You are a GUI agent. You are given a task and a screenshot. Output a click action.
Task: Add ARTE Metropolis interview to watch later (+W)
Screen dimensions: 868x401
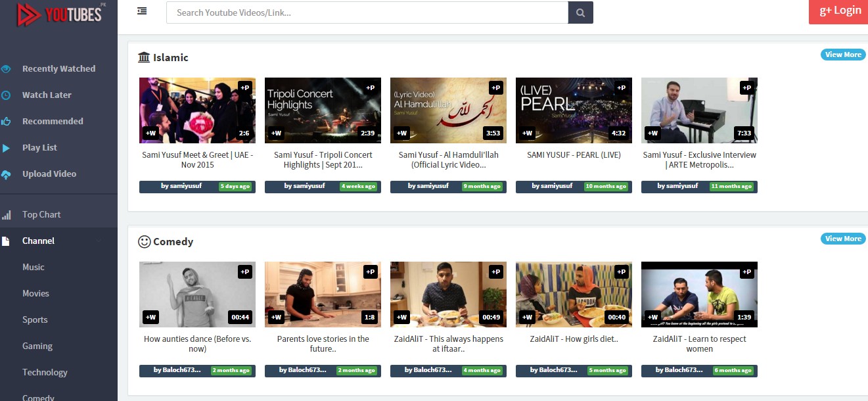click(652, 133)
